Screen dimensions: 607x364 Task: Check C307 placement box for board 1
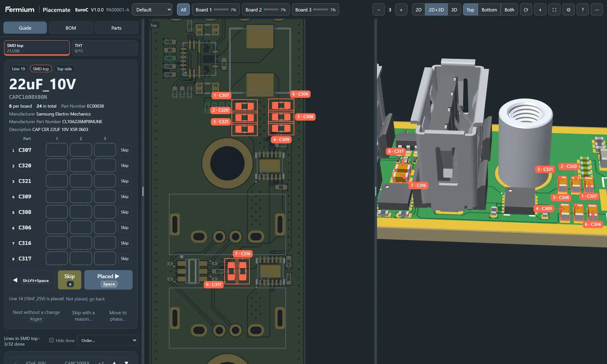click(x=57, y=150)
